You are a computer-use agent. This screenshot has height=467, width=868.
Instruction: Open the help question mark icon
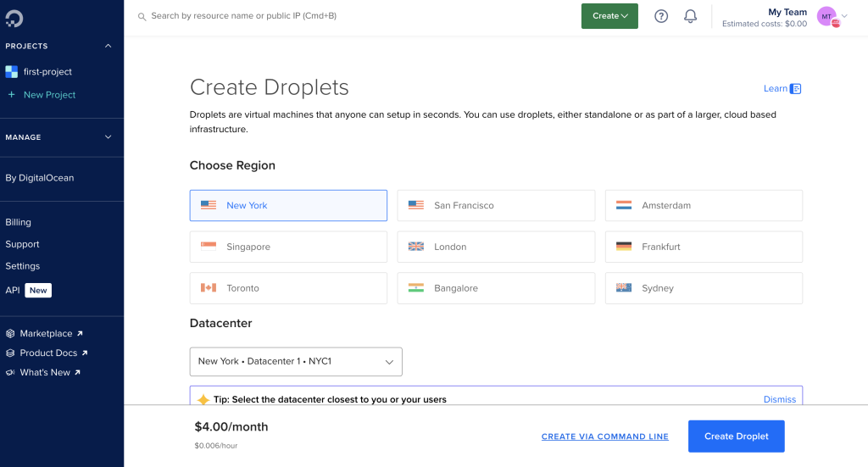coord(661,16)
